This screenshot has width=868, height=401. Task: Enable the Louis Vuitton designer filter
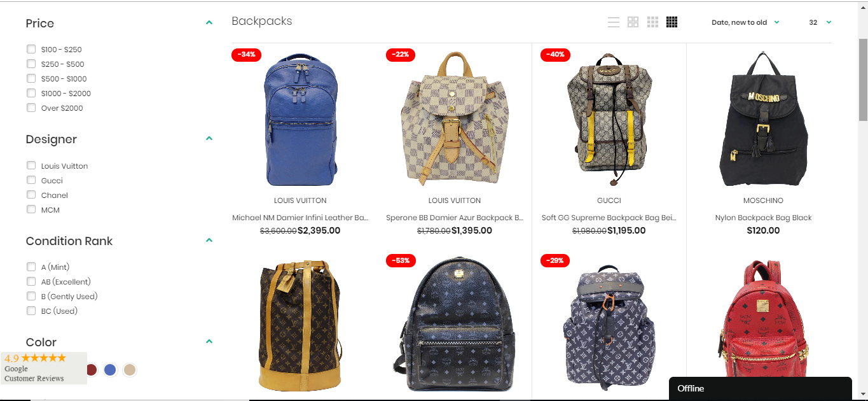pyautogui.click(x=31, y=165)
